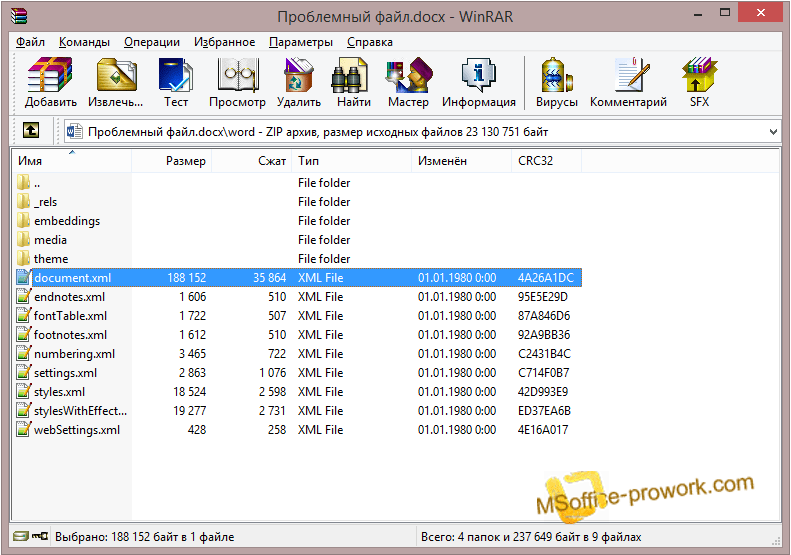Click status text 'Выбрано: 188 152 байт в 1 файле'
This screenshot has height=555, width=791.
coord(144,537)
